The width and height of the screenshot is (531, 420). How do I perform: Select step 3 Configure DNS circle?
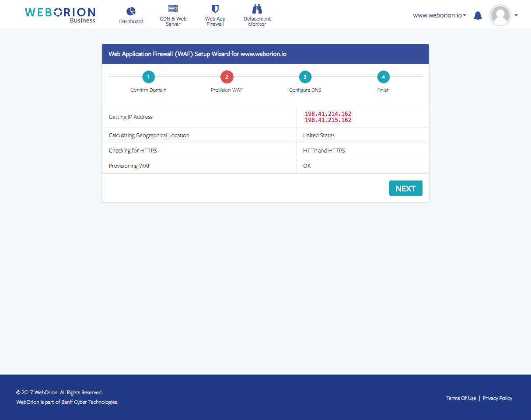[305, 77]
